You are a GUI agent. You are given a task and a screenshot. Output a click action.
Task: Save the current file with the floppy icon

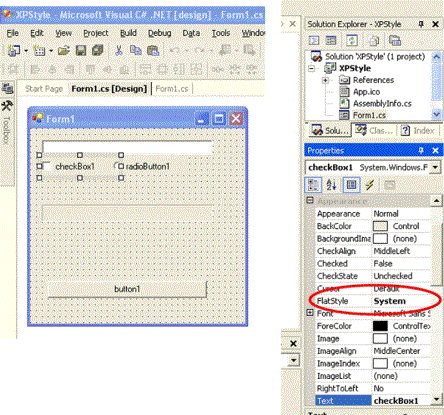click(81, 51)
